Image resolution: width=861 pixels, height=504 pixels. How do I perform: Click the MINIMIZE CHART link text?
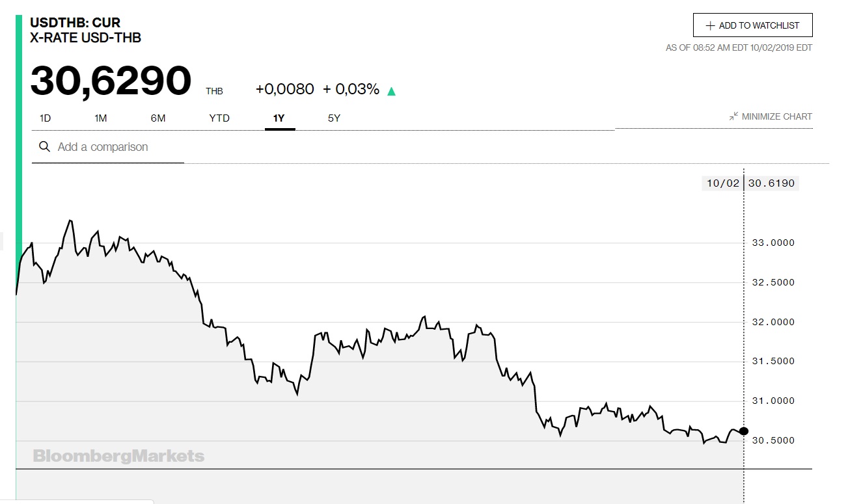(x=776, y=116)
